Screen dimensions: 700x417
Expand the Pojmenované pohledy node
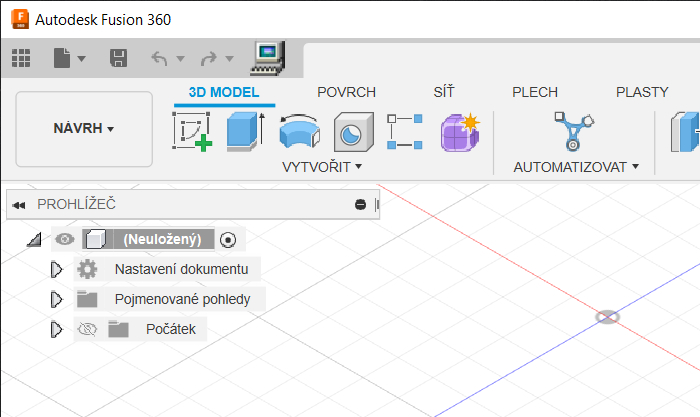56,299
